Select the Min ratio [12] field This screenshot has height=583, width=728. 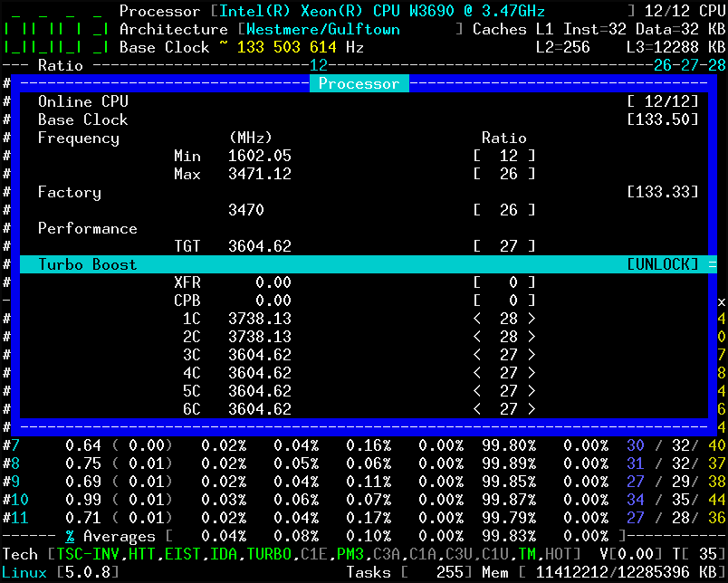point(504,156)
